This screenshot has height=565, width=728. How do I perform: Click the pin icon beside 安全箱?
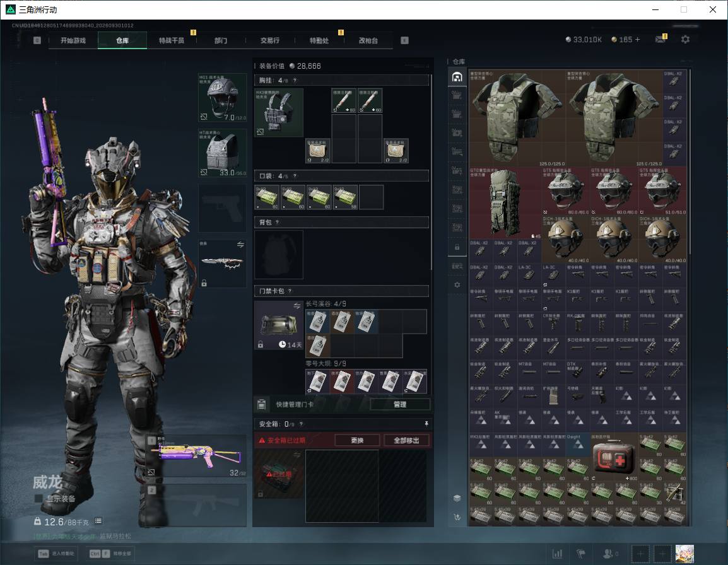pos(426,424)
